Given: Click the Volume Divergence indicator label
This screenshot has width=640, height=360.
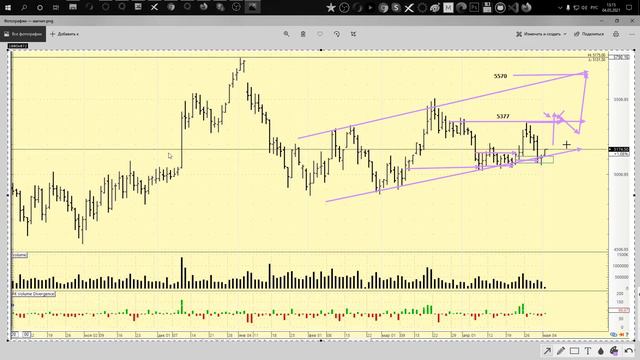Looking at the screenshot, I should 33,294.
